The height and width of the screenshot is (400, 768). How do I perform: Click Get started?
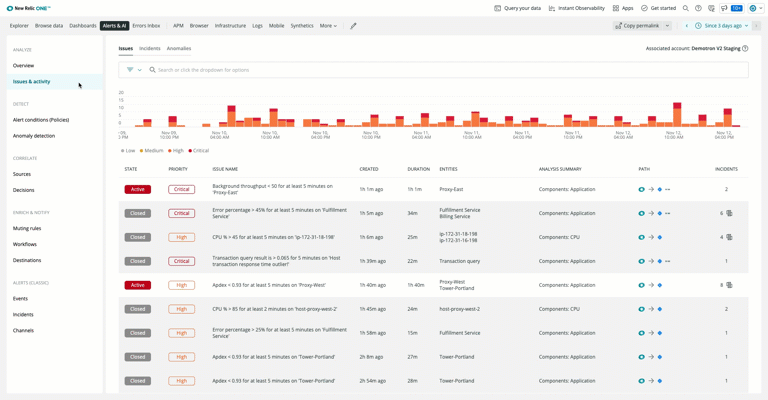click(x=658, y=8)
